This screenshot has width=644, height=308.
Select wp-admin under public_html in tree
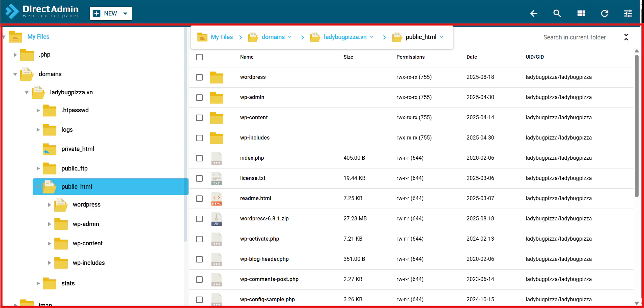(x=86, y=224)
